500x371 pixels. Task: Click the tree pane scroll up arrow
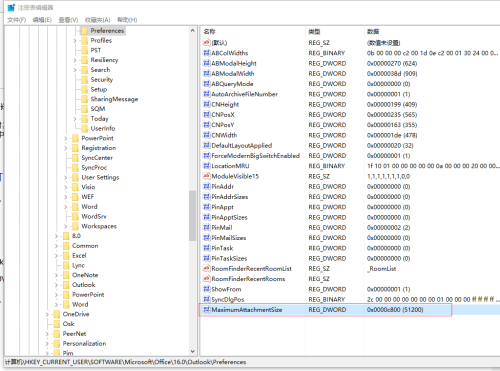192,30
